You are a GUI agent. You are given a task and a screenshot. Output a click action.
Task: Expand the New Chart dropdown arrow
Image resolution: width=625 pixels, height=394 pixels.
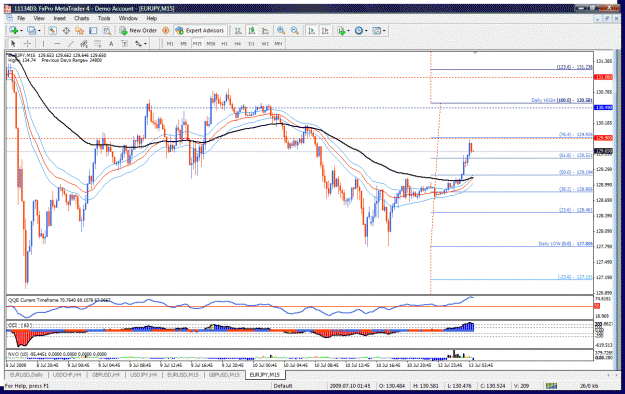click(x=21, y=31)
